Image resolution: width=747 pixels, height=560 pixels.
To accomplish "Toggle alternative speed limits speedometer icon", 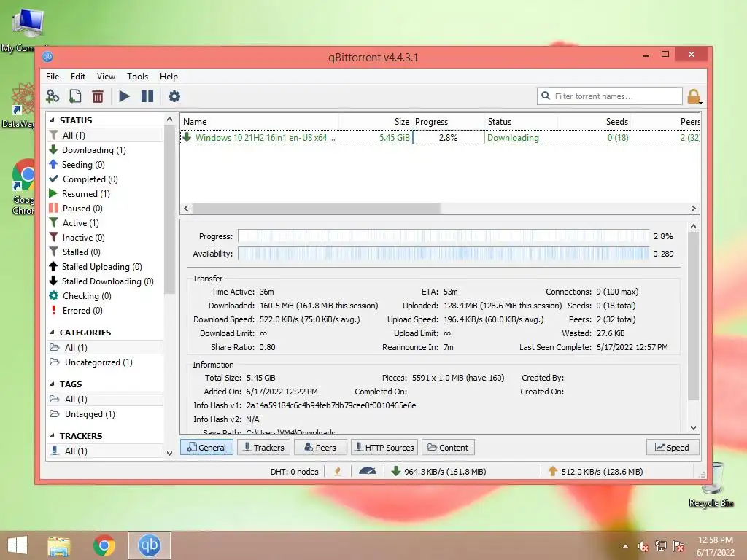I will [368, 472].
